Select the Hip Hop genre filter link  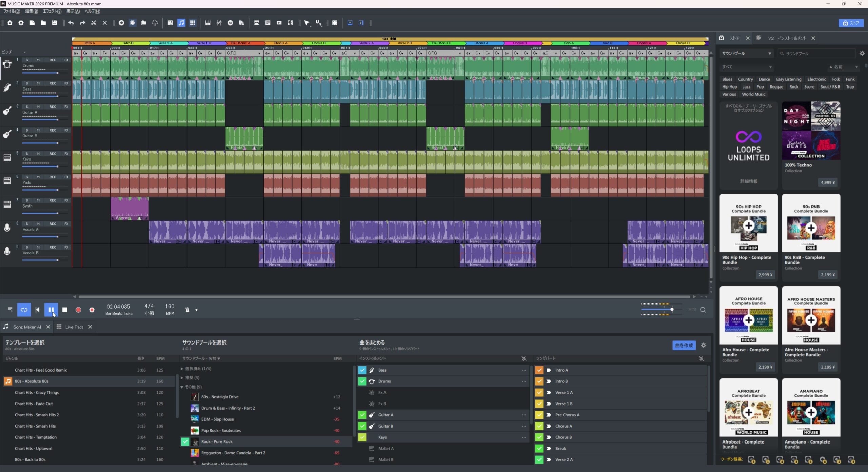pos(729,87)
